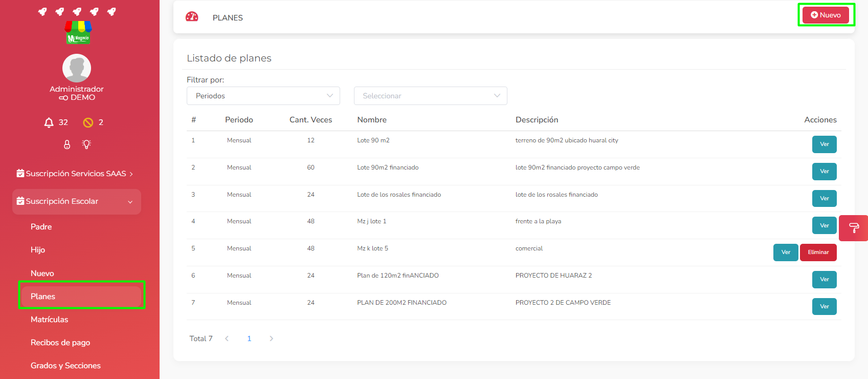Click the 'comercial' description cell
868x379 pixels.
pos(529,248)
